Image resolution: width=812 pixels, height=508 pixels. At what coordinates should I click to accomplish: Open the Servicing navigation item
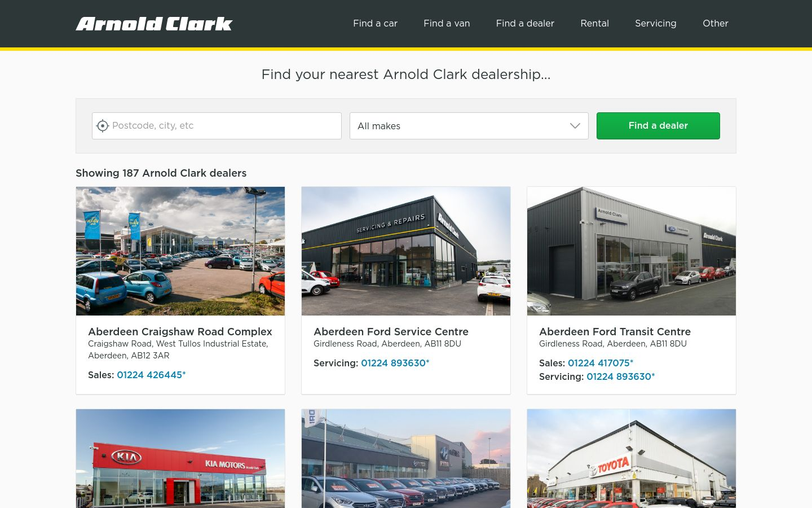tap(655, 23)
